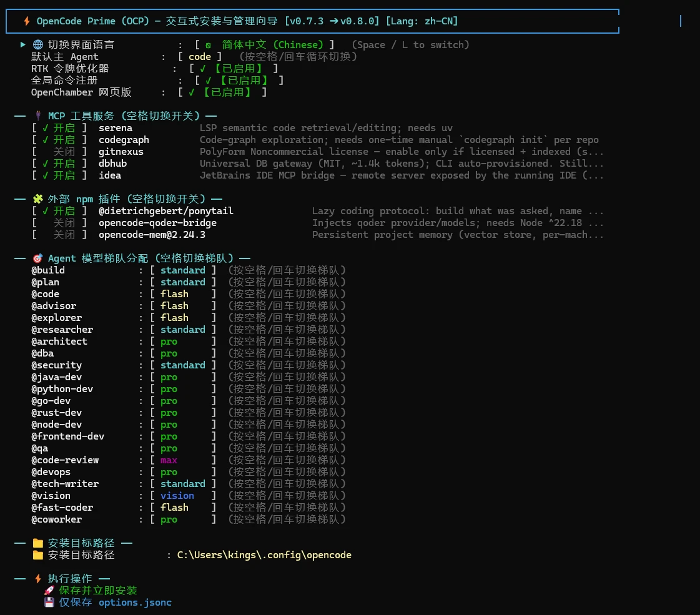This screenshot has width=700, height=615.
Task: Change the @architect tier from pro
Action: click(x=183, y=342)
